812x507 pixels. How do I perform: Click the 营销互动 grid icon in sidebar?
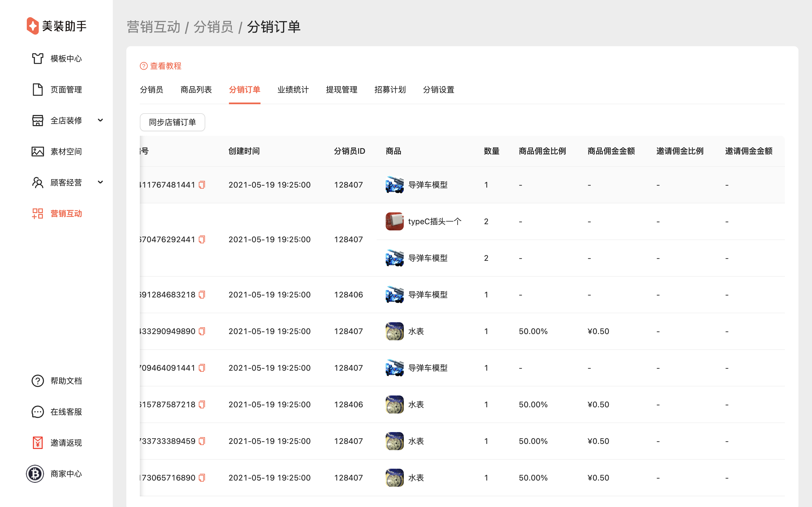coord(37,214)
